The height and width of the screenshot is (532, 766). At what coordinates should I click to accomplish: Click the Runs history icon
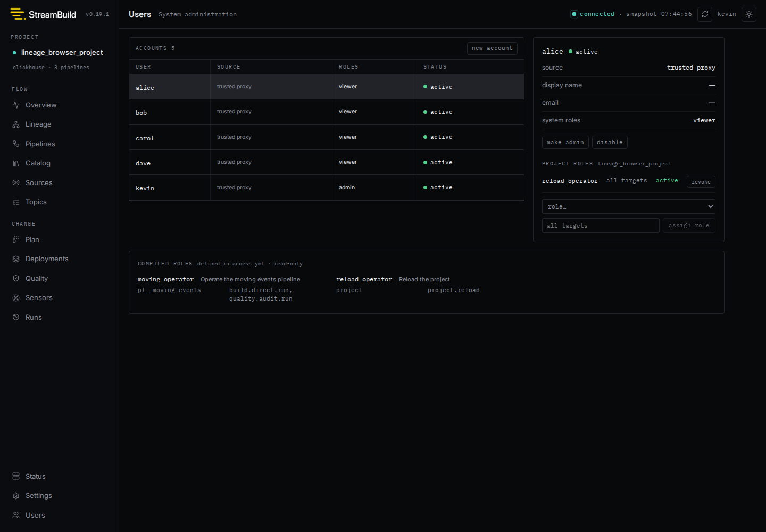16,317
